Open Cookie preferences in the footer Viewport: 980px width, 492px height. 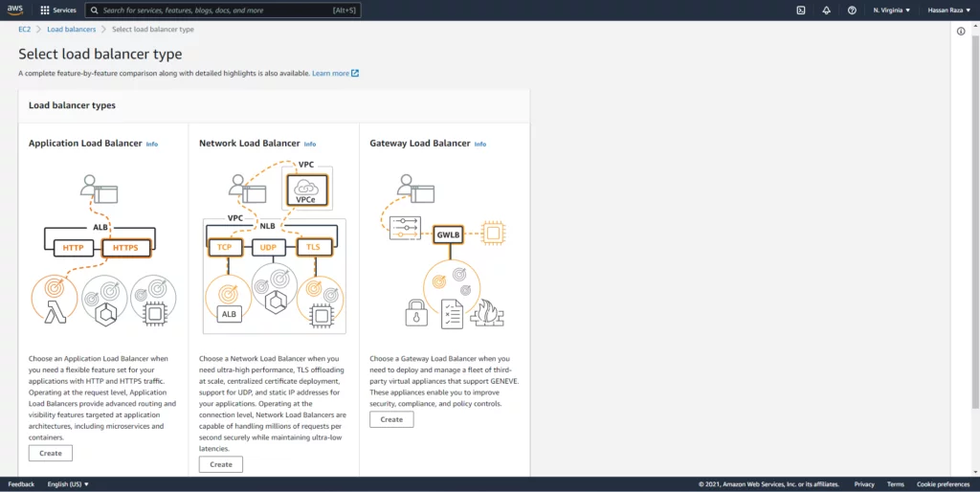(943, 484)
